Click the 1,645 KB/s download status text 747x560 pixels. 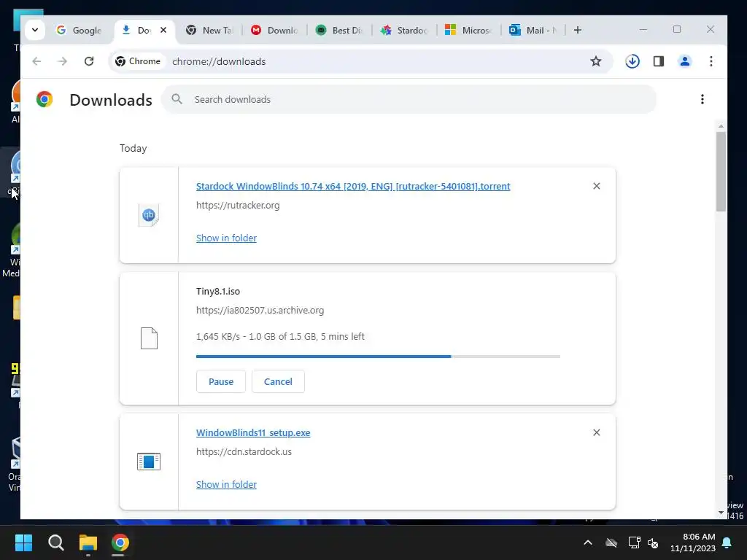pos(280,337)
